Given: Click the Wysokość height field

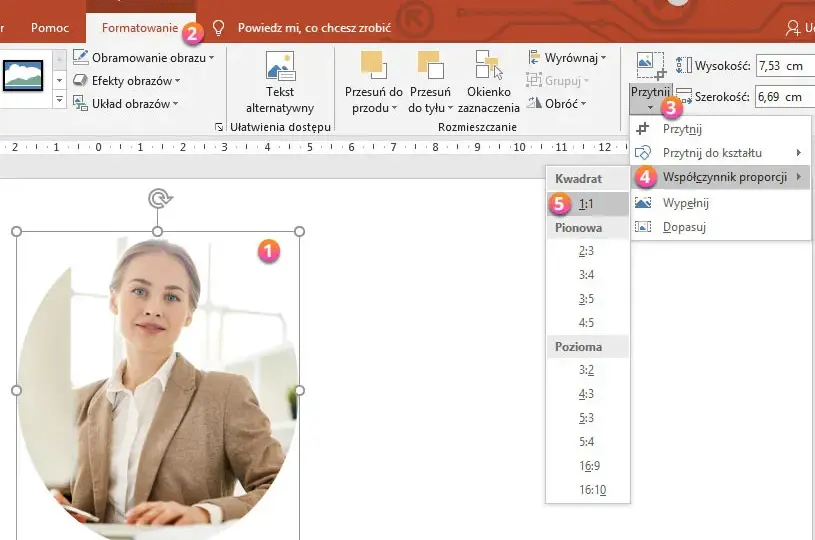Looking at the screenshot, I should coord(785,66).
